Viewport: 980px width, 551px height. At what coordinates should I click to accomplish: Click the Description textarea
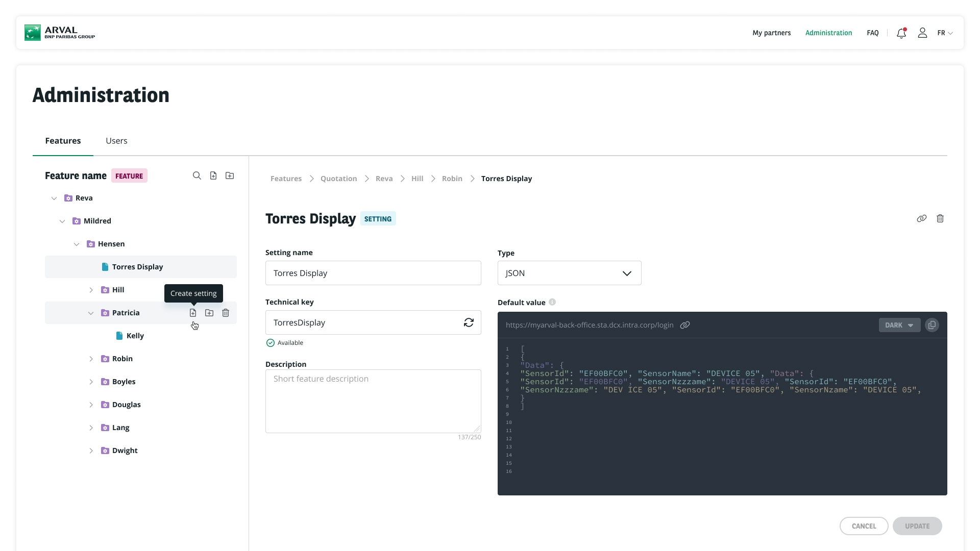373,401
